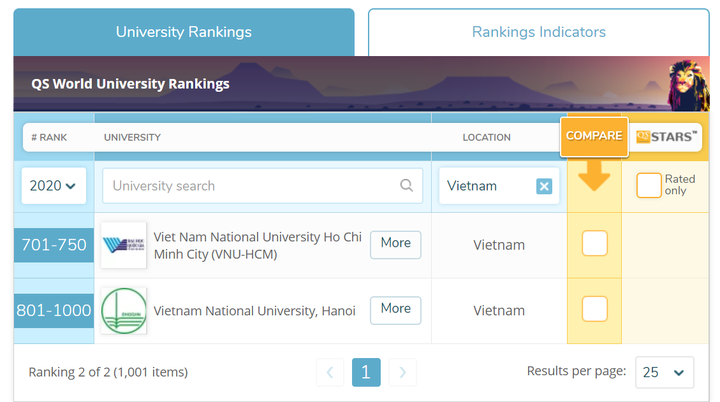720x402 pixels.
Task: Toggle the Rated only checkbox
Action: coord(648,185)
